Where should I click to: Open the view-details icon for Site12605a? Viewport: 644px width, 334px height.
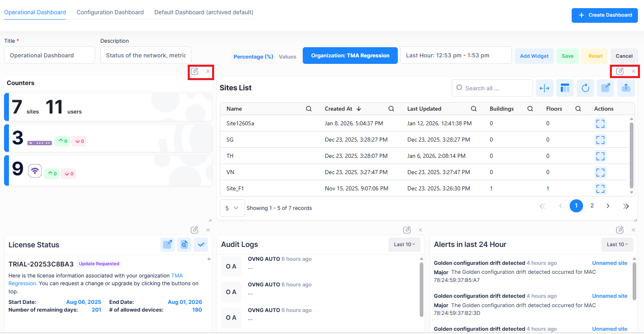pos(600,124)
